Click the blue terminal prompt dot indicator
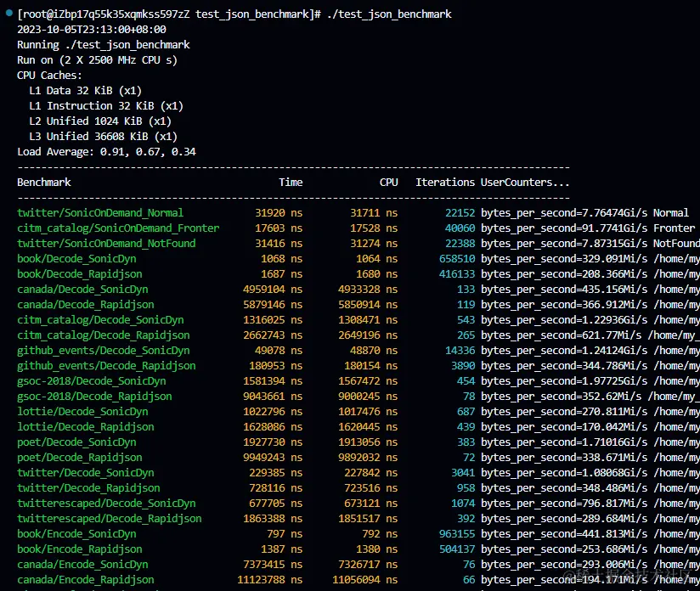 [x=9, y=13]
